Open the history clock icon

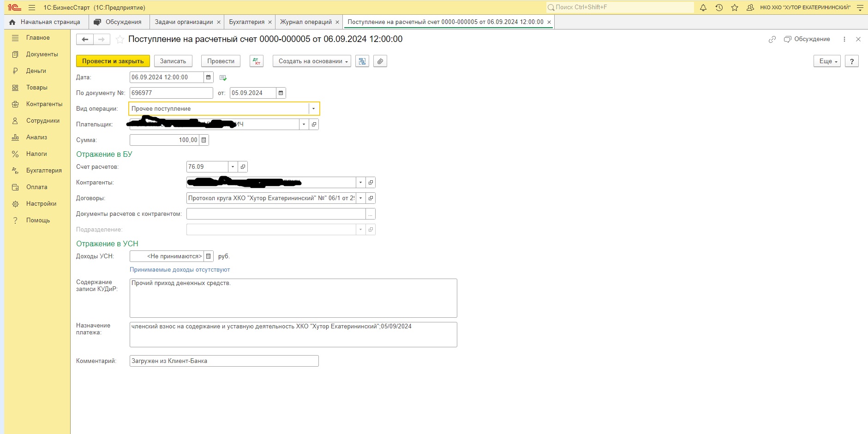tap(719, 7)
